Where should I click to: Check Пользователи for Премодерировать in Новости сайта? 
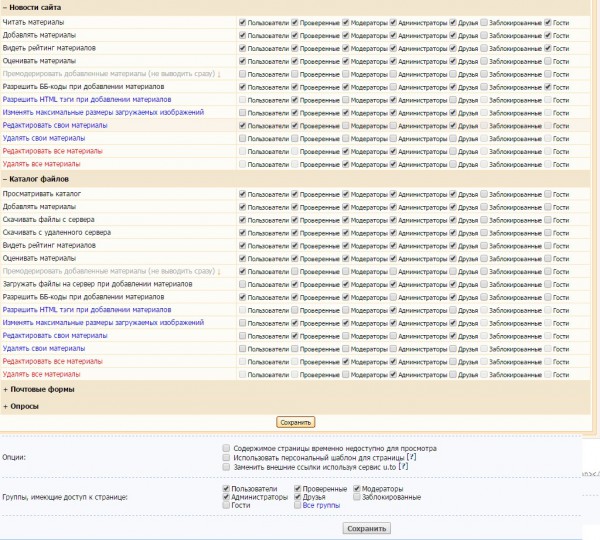pyautogui.click(x=242, y=74)
